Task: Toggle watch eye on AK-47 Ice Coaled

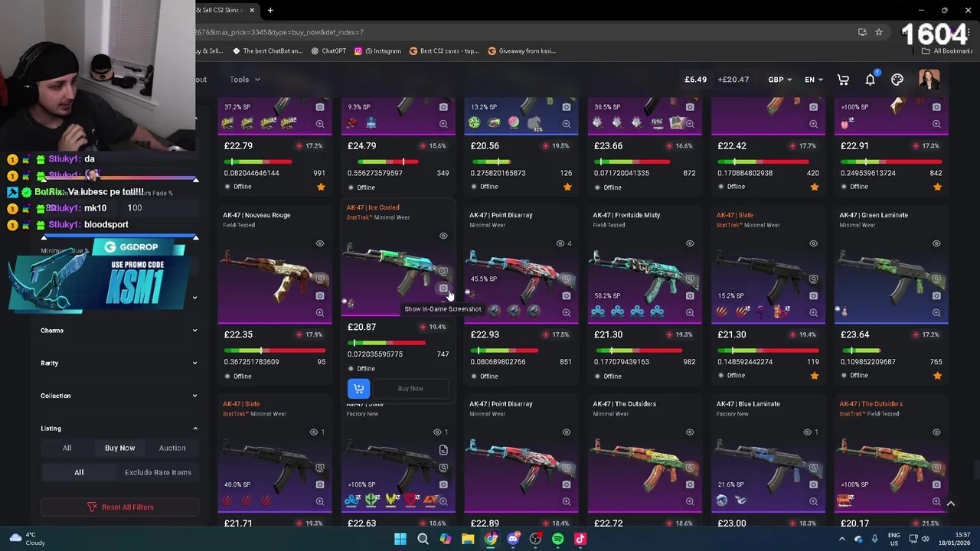Action: tap(443, 236)
